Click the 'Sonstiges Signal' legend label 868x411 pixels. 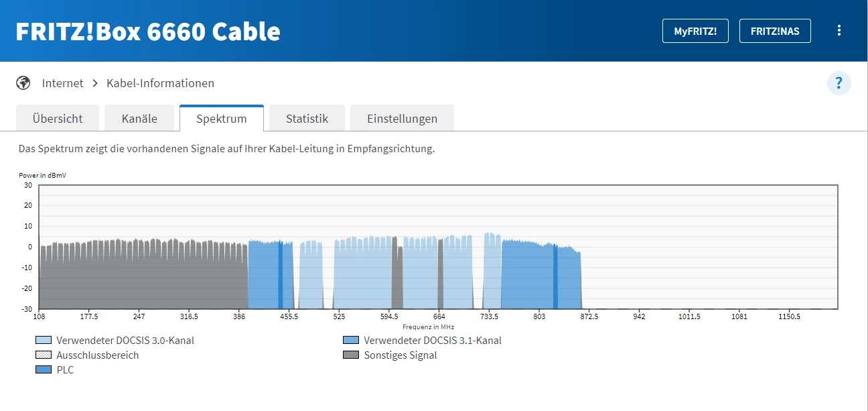401,355
